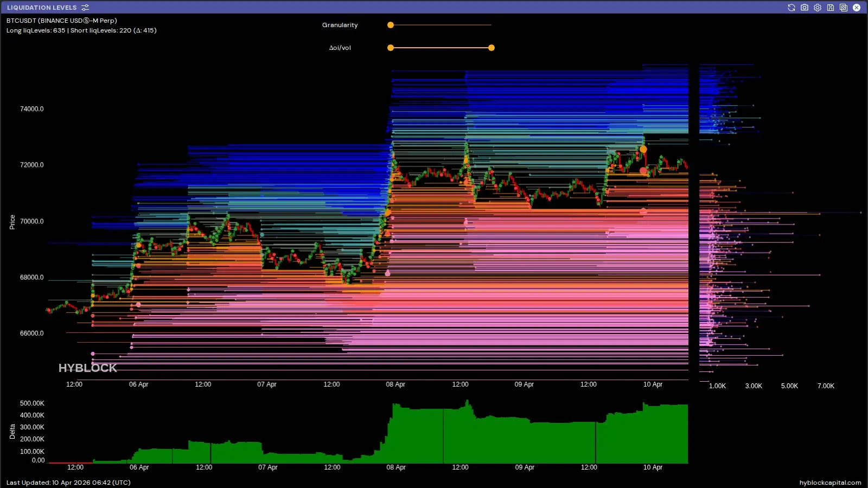Click the right handle of the Δoi/vol slider

(x=492, y=48)
